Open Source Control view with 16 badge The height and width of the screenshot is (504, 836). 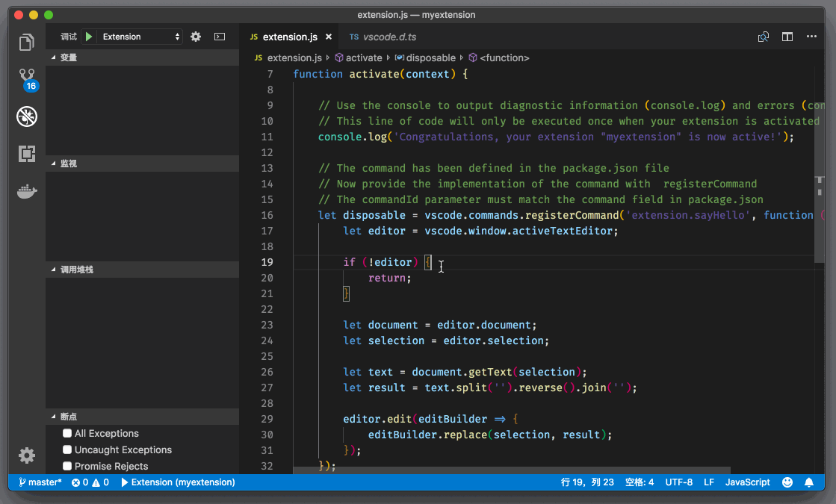pos(27,78)
